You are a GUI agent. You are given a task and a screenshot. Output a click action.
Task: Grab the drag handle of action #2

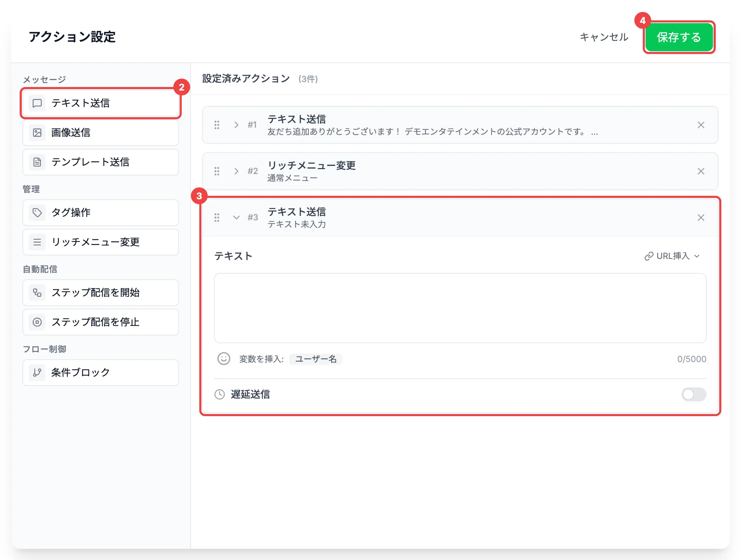point(217,171)
